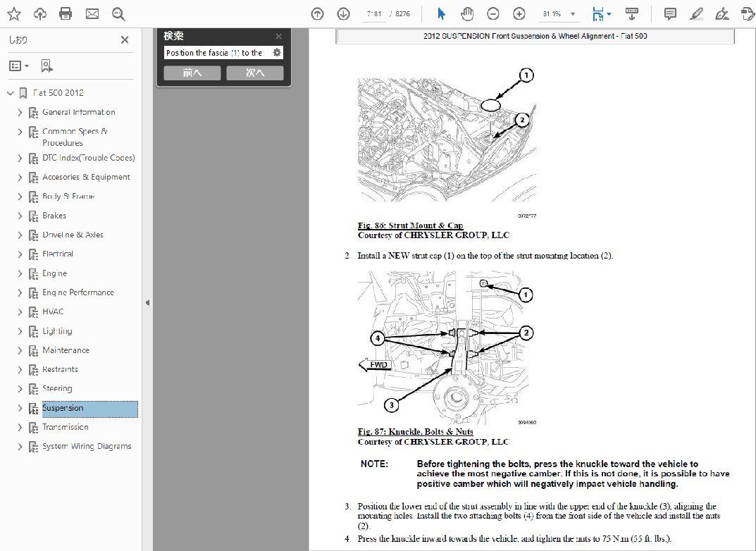Click the 次へ (next) search button

[255, 73]
